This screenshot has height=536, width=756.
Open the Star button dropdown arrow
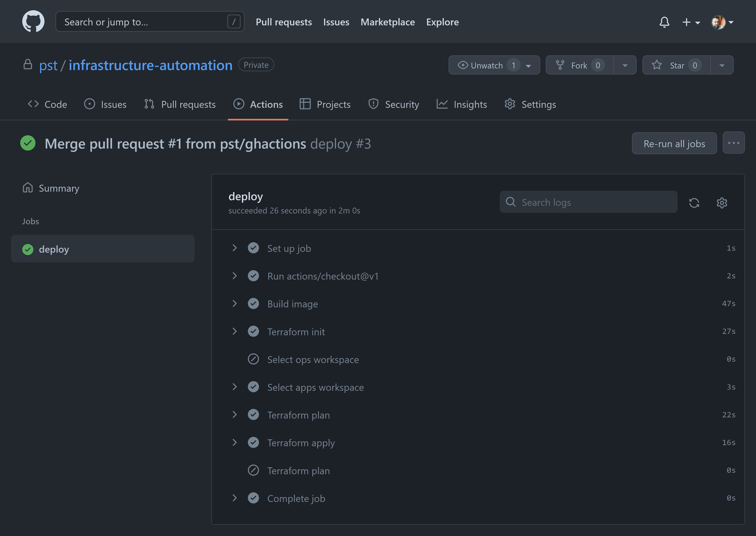point(722,65)
